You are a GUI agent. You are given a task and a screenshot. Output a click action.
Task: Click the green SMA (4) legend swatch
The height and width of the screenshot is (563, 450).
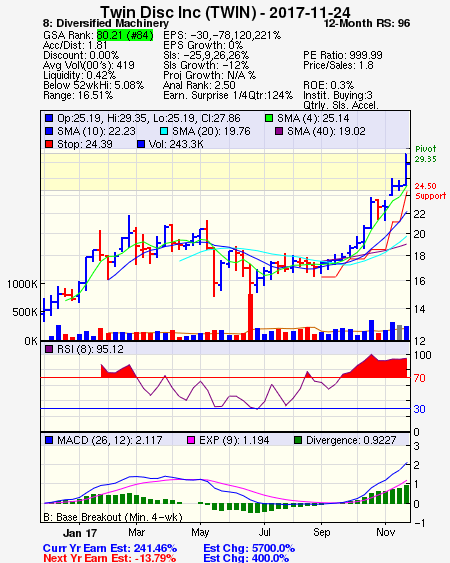pyautogui.click(x=269, y=118)
